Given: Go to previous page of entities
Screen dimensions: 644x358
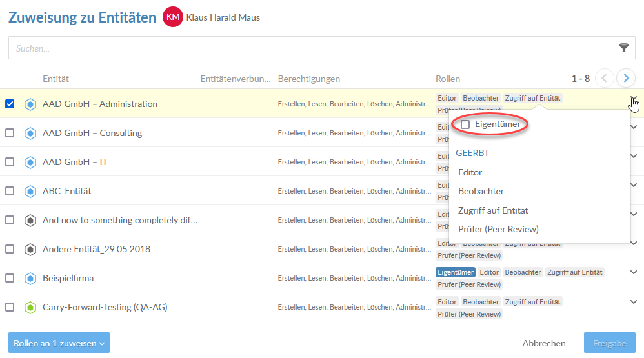Looking at the screenshot, I should click(x=605, y=78).
